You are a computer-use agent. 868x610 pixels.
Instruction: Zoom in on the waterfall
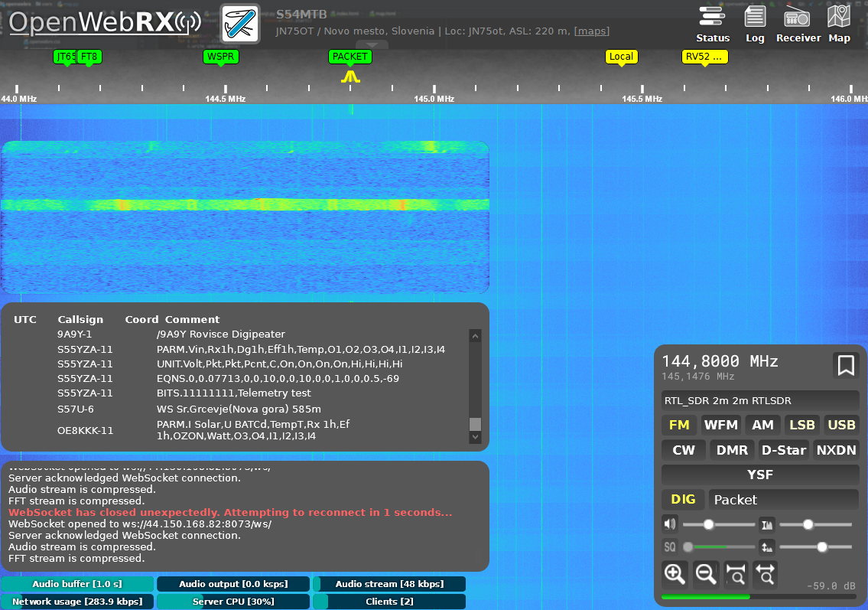(x=675, y=573)
